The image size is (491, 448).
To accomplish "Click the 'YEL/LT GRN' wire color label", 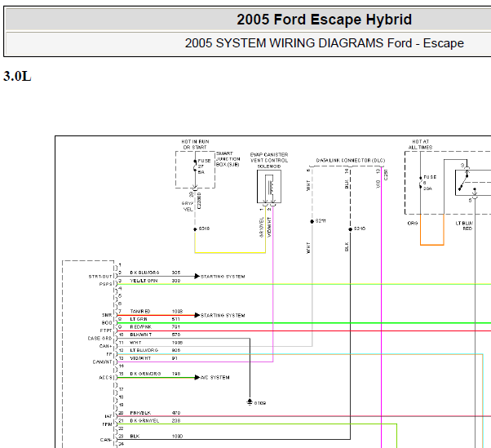I will [x=144, y=281].
